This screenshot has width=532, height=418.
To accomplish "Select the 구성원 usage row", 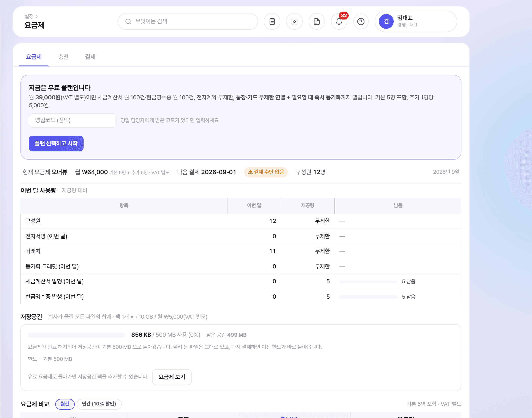I will [241, 221].
